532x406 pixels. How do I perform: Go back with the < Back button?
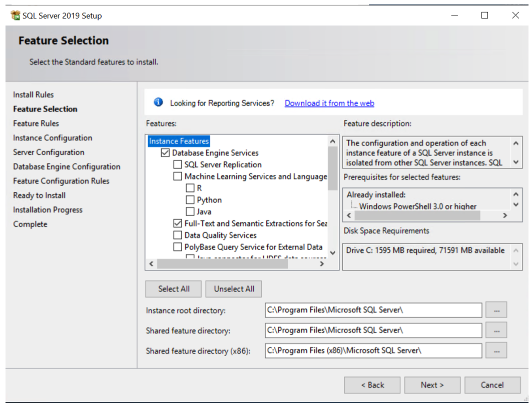pos(372,385)
